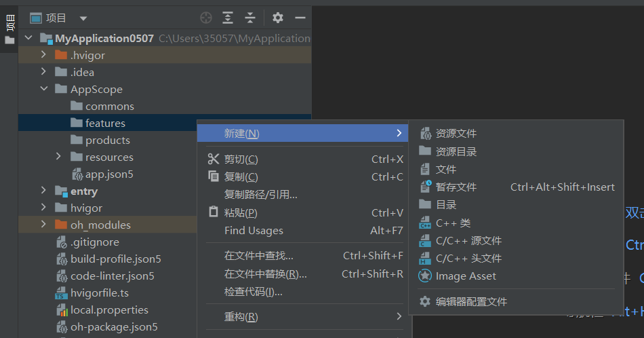Choose 在文件中查找... menu entry
The width and height of the screenshot is (644, 338).
pyautogui.click(x=304, y=256)
